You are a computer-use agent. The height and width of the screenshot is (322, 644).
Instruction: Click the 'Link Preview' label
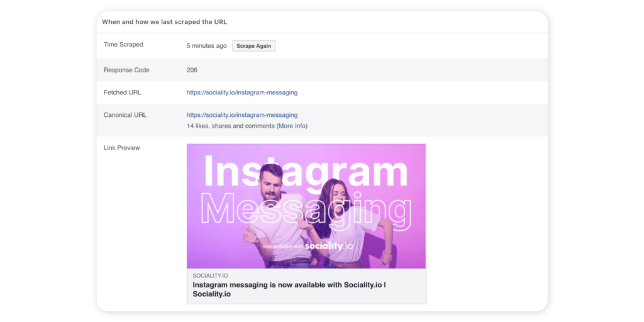coord(121,148)
